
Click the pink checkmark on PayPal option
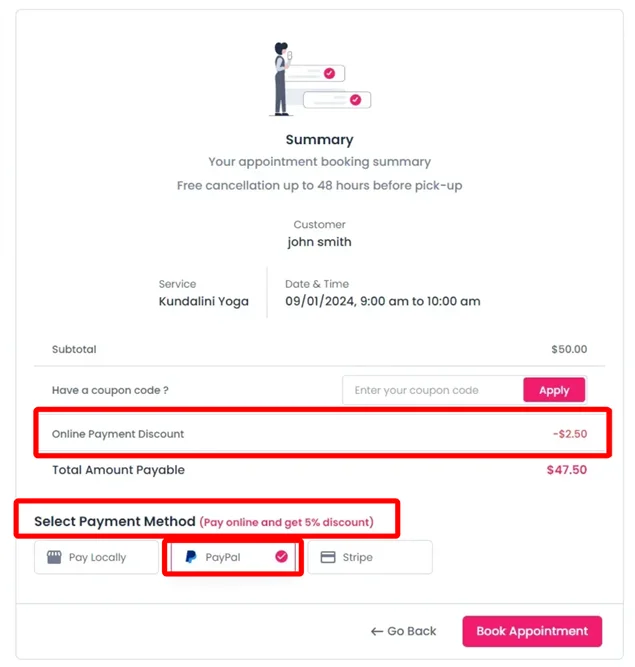281,557
